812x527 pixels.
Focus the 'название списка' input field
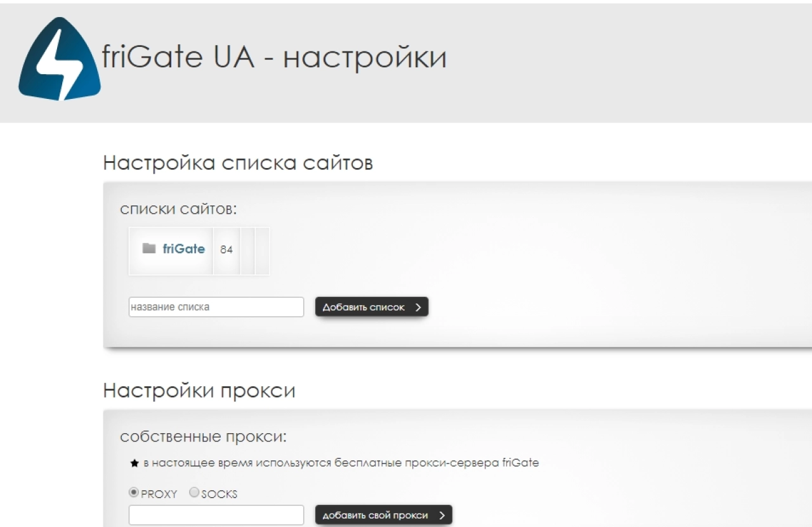tap(216, 307)
